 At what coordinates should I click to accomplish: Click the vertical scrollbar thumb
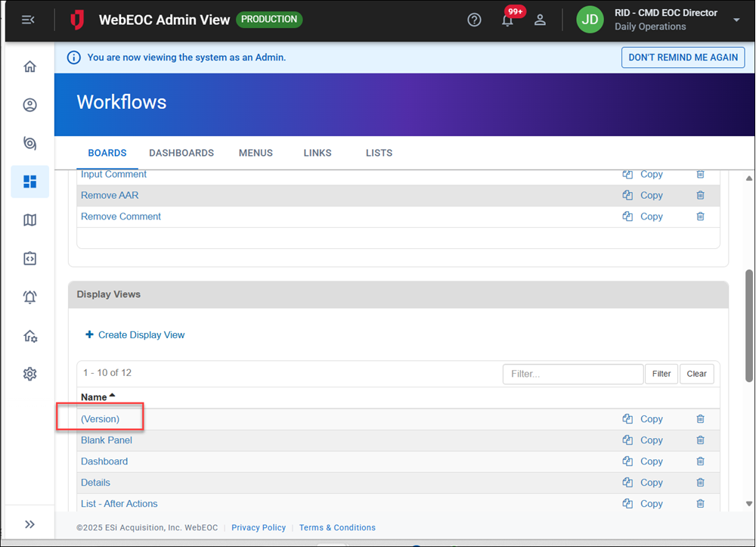point(749,318)
